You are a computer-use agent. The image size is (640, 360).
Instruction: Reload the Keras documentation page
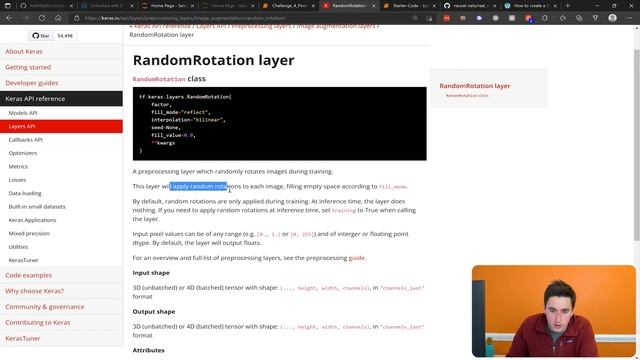tap(42, 18)
